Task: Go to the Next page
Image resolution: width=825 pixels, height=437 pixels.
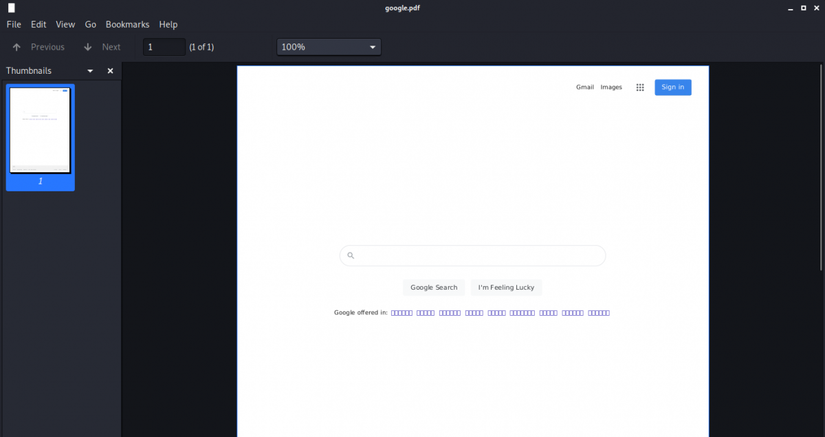Action: [102, 47]
